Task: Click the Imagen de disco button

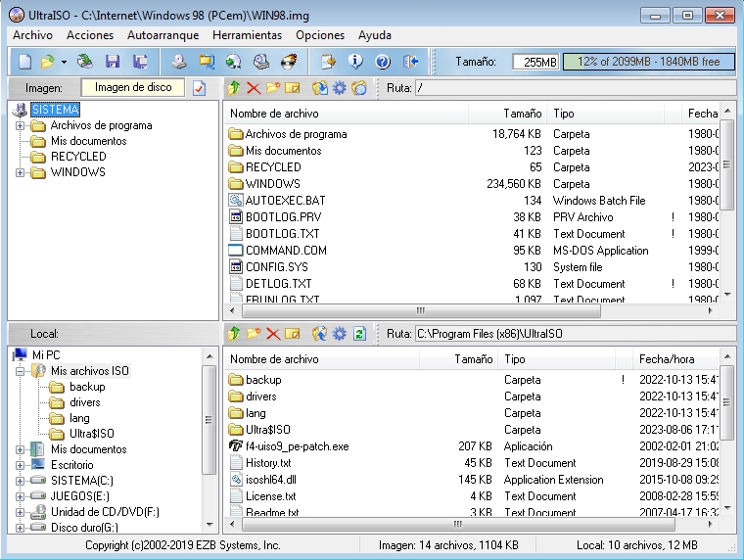Action: tap(133, 87)
